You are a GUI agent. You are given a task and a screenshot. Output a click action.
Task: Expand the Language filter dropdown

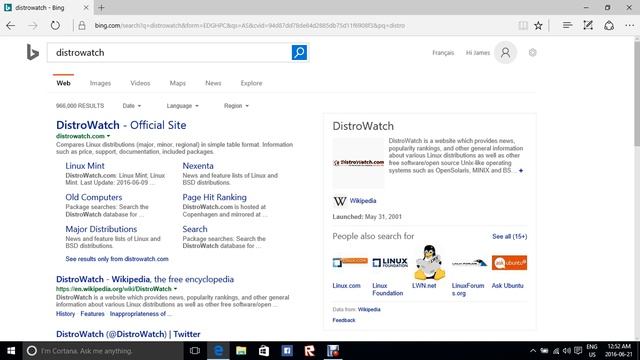(182, 106)
